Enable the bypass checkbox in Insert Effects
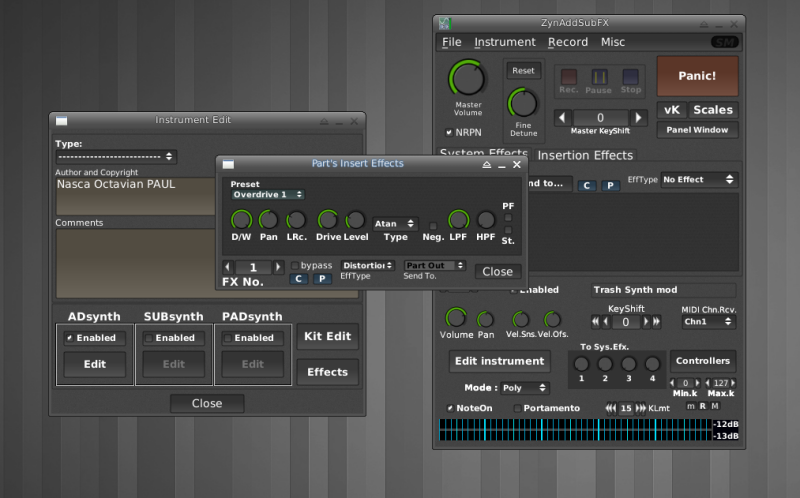Image resolution: width=800 pixels, height=498 pixels. click(295, 266)
